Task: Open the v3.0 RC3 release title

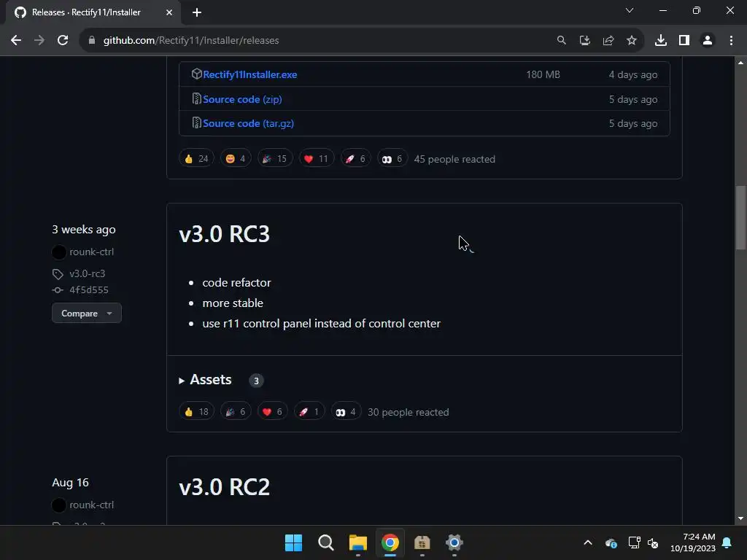Action: point(225,234)
